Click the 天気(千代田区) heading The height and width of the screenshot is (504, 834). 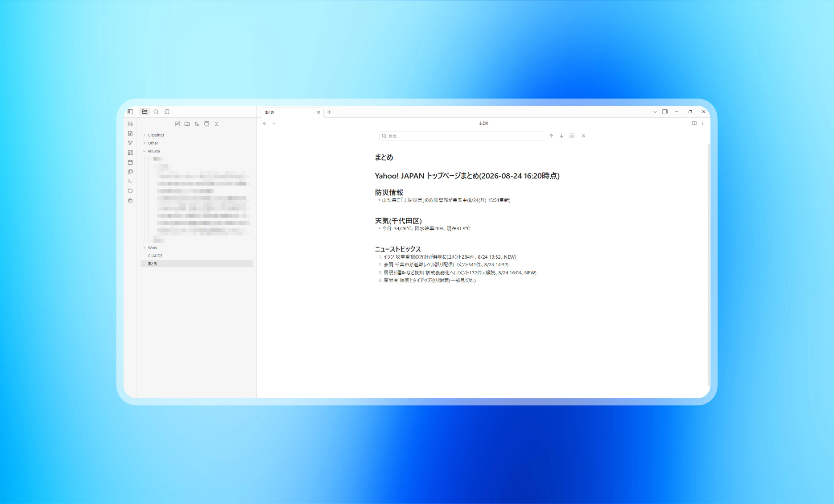pos(398,221)
